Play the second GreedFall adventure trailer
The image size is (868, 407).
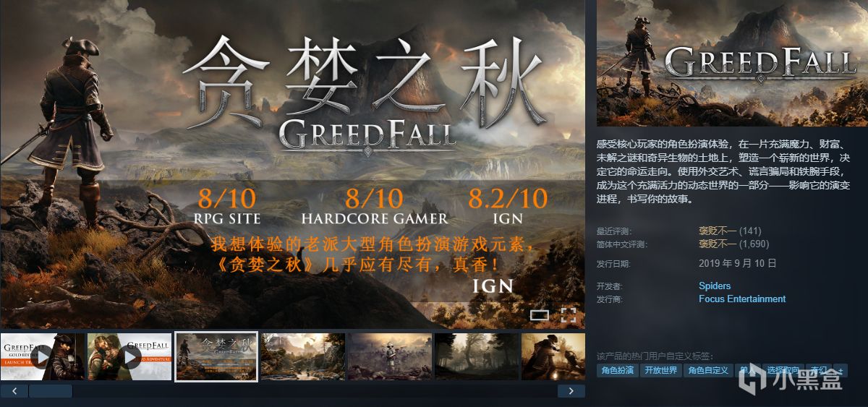pyautogui.click(x=129, y=356)
